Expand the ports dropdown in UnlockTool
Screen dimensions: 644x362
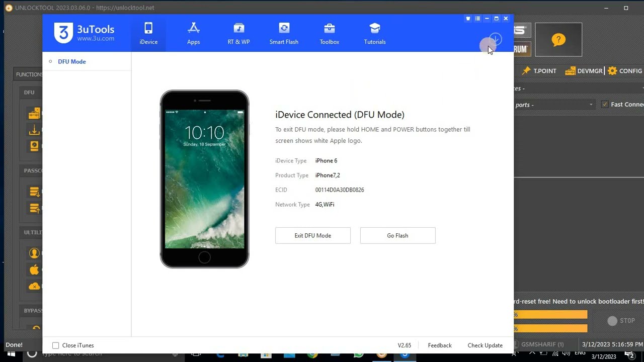tap(591, 105)
